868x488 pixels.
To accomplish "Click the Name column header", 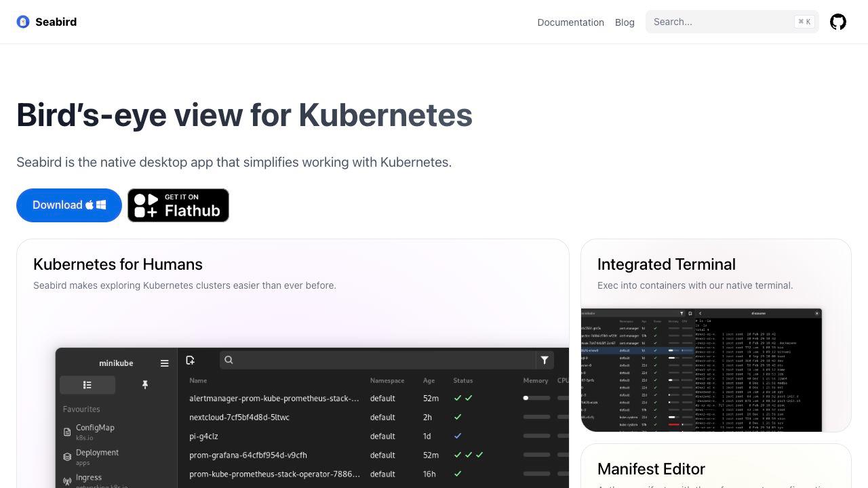I will pos(198,381).
